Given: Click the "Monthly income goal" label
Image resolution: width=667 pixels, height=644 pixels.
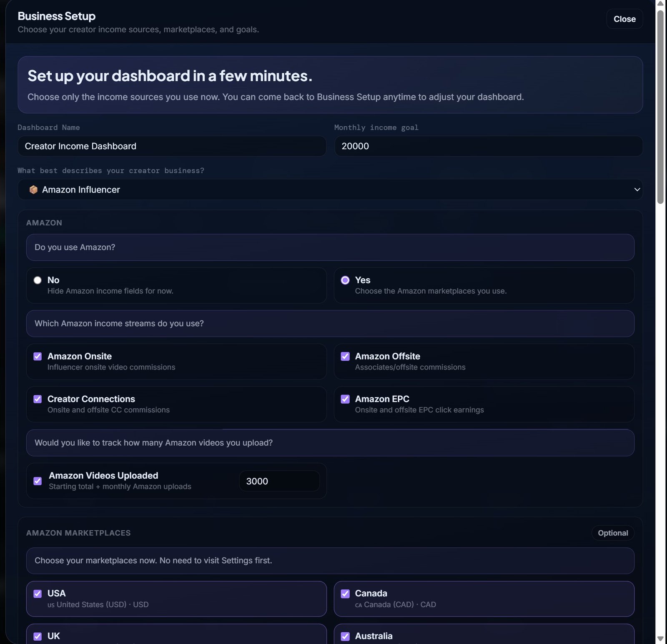Looking at the screenshot, I should [376, 127].
